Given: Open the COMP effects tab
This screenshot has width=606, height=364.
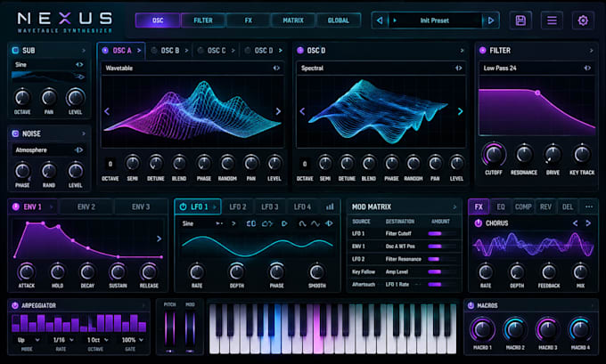Looking at the screenshot, I should 523,206.
